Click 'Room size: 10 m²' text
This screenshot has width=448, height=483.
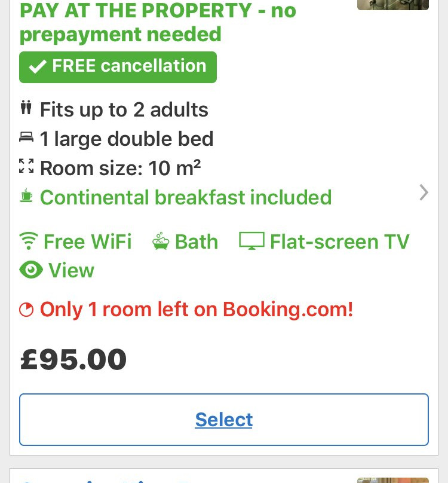(120, 168)
